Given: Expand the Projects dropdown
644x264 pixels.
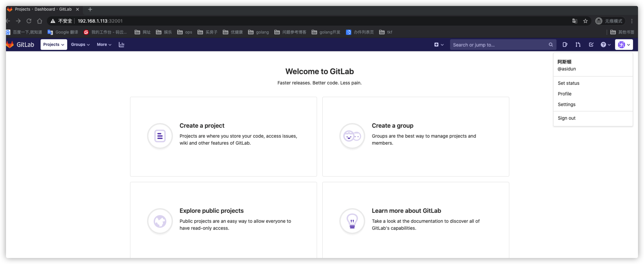Looking at the screenshot, I should coord(54,45).
